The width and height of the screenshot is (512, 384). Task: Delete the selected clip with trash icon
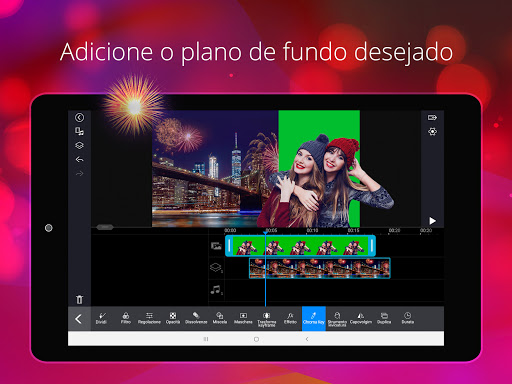click(x=79, y=299)
